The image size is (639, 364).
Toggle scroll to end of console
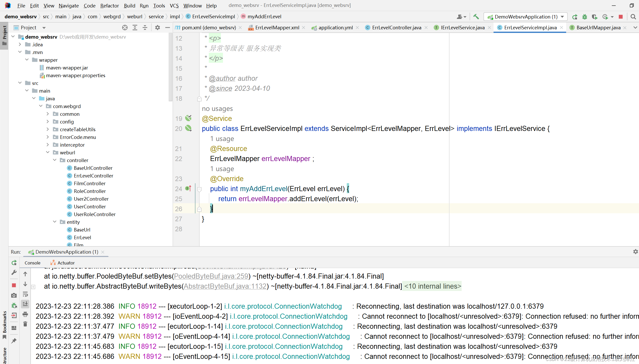pyautogui.click(x=25, y=304)
